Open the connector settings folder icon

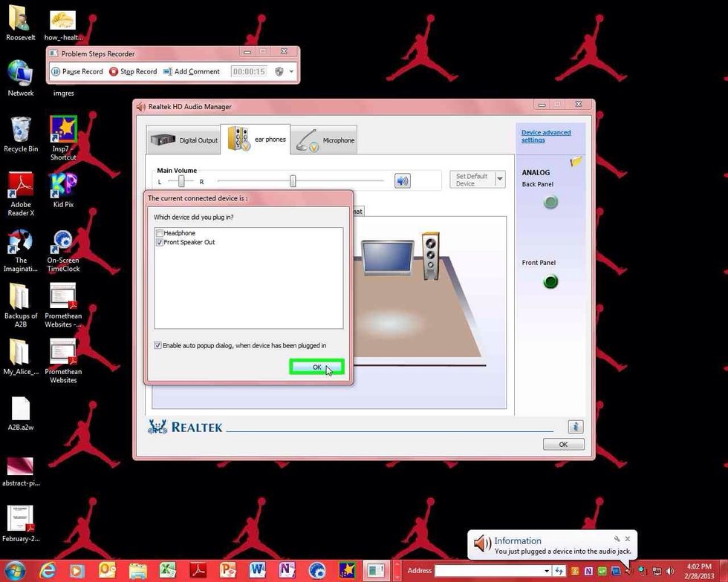point(576,162)
